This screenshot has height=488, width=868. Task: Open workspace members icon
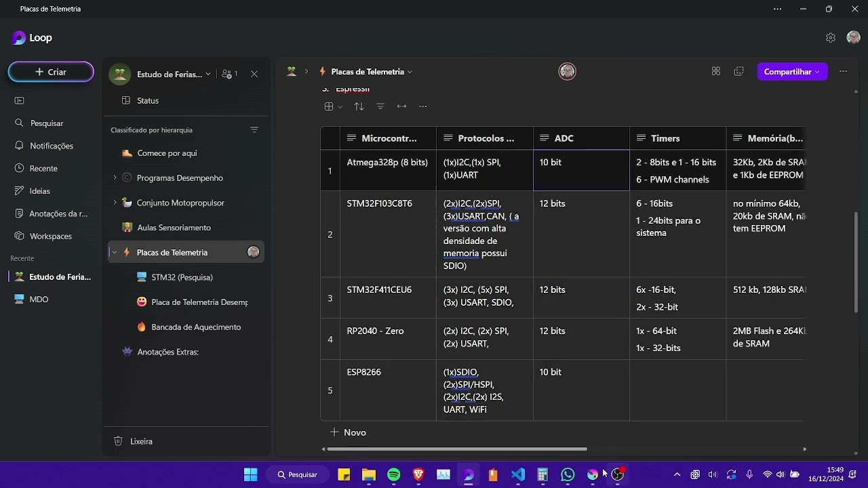229,74
